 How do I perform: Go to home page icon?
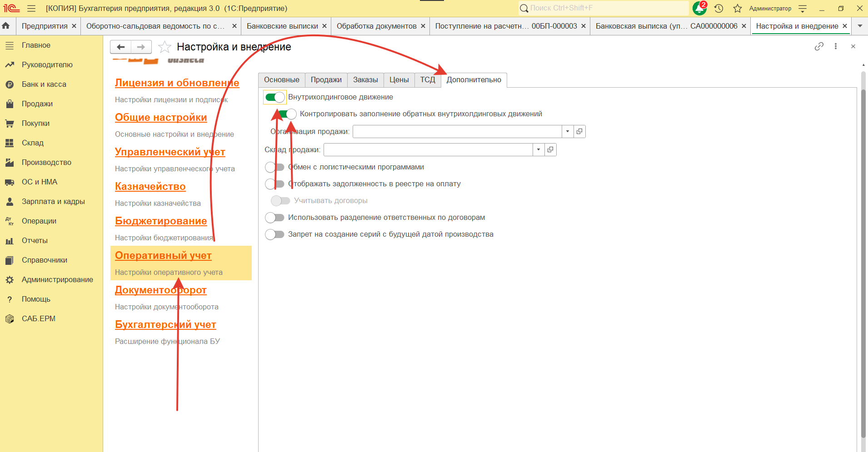pyautogui.click(x=6, y=26)
